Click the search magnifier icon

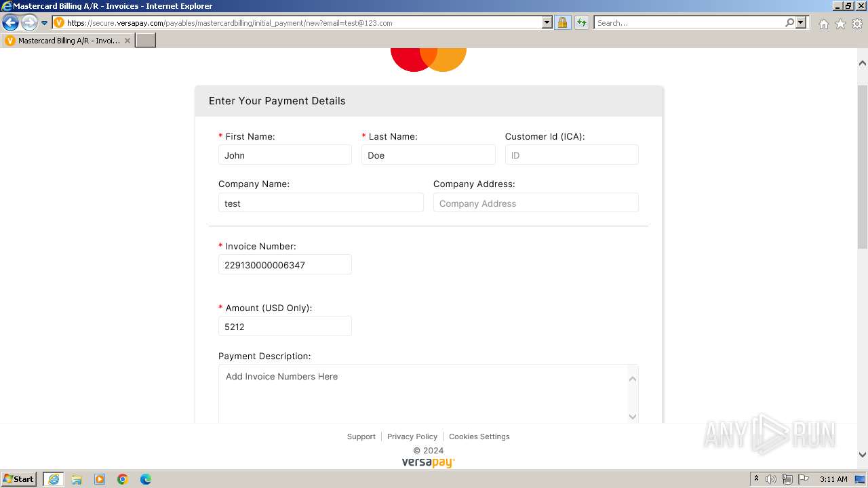(789, 23)
